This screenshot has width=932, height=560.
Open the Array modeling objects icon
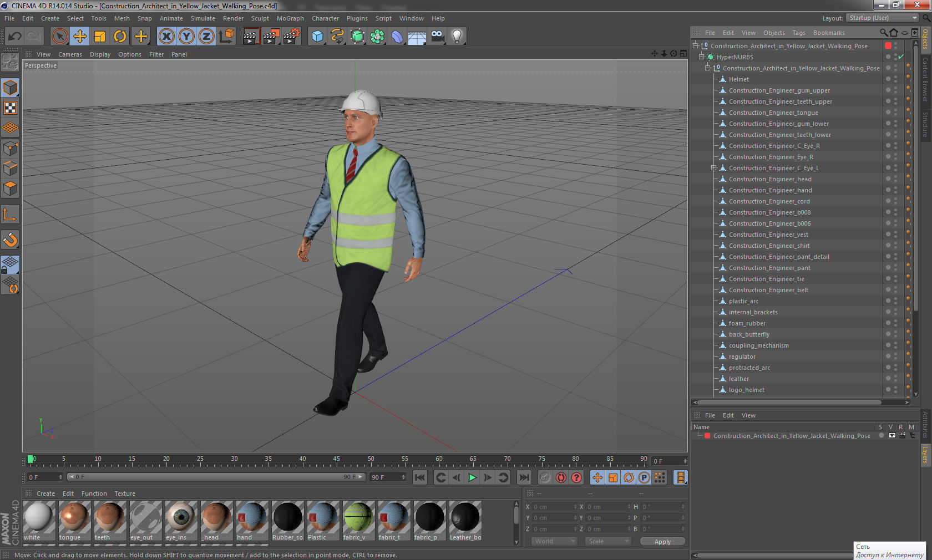(377, 37)
